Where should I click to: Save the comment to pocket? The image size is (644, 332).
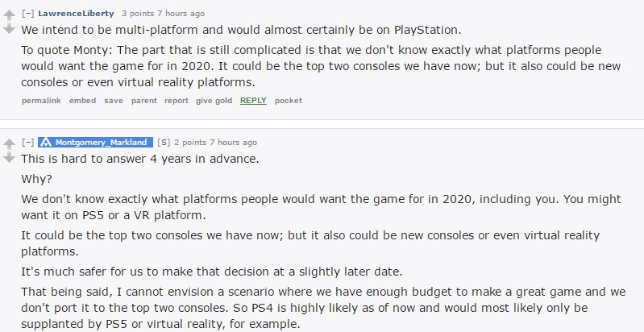coord(289,101)
